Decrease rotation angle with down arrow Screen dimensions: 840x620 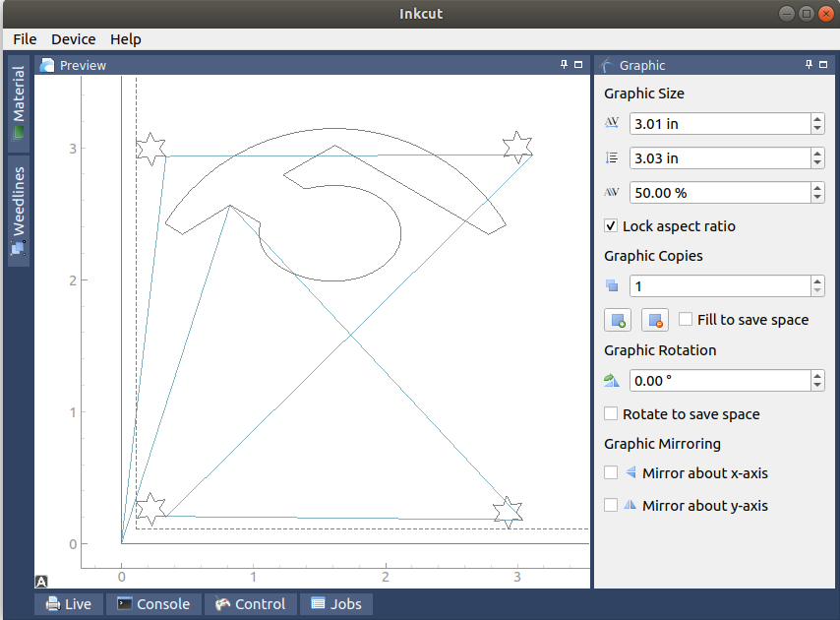817,386
